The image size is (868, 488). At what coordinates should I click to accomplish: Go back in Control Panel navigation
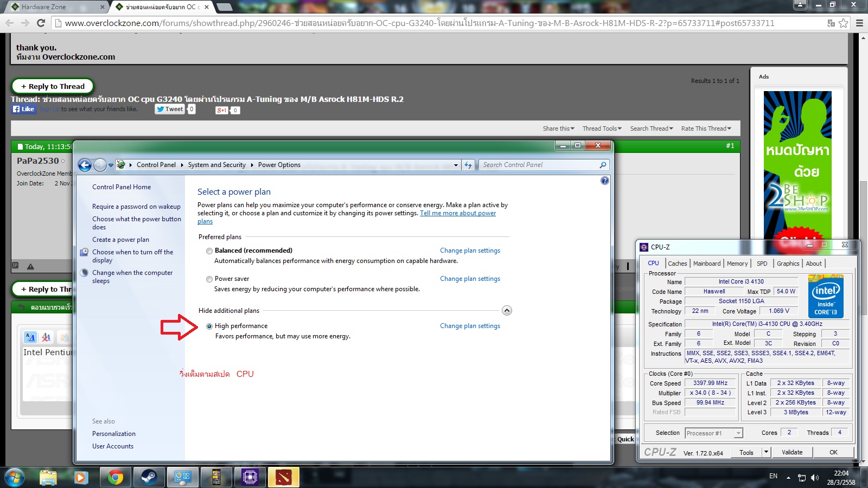pyautogui.click(x=85, y=165)
